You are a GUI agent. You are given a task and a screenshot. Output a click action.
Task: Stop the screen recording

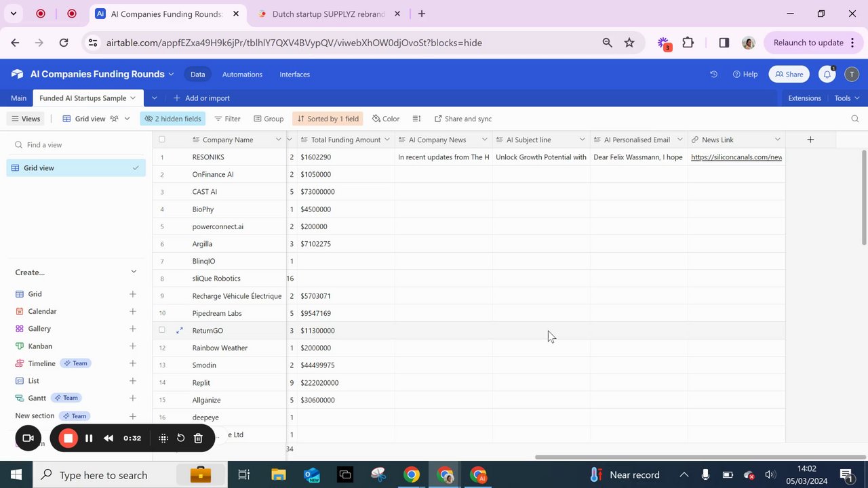pyautogui.click(x=68, y=438)
